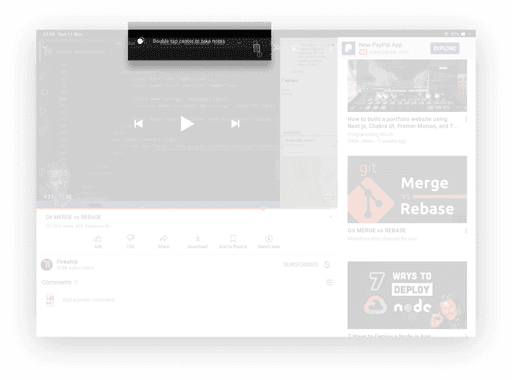Tap the Download icon
Viewport: 512px width, 380px height.
pos(198,238)
